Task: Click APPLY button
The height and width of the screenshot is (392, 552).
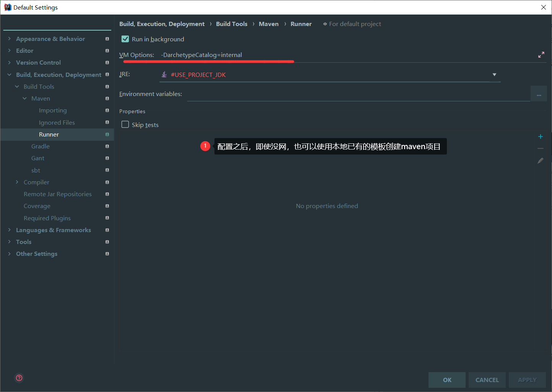Action: [527, 380]
